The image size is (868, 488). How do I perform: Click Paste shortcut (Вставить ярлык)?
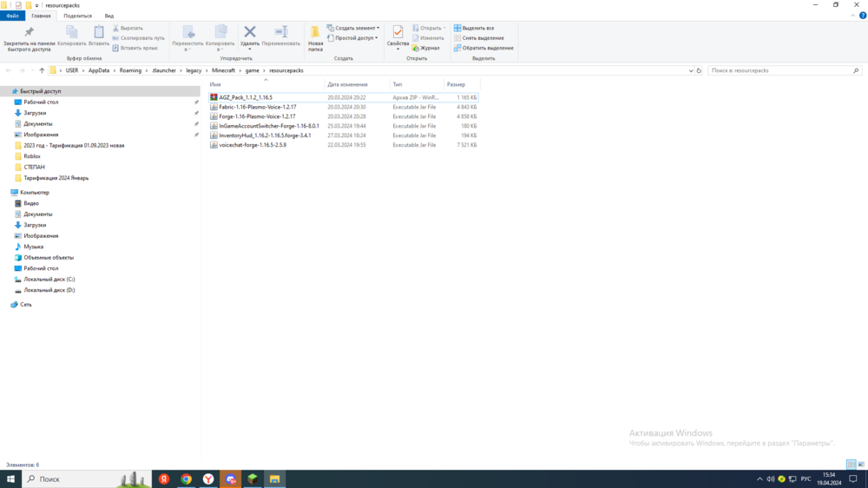coord(135,48)
